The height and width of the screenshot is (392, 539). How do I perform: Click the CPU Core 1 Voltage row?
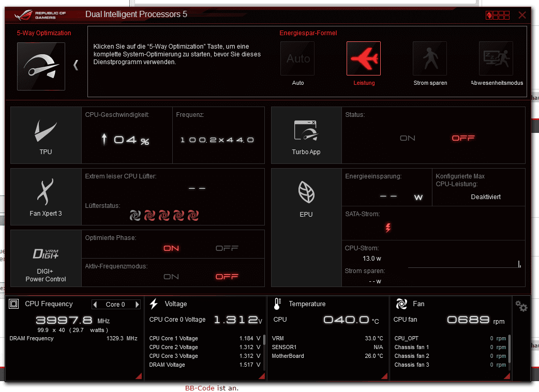click(x=205, y=338)
